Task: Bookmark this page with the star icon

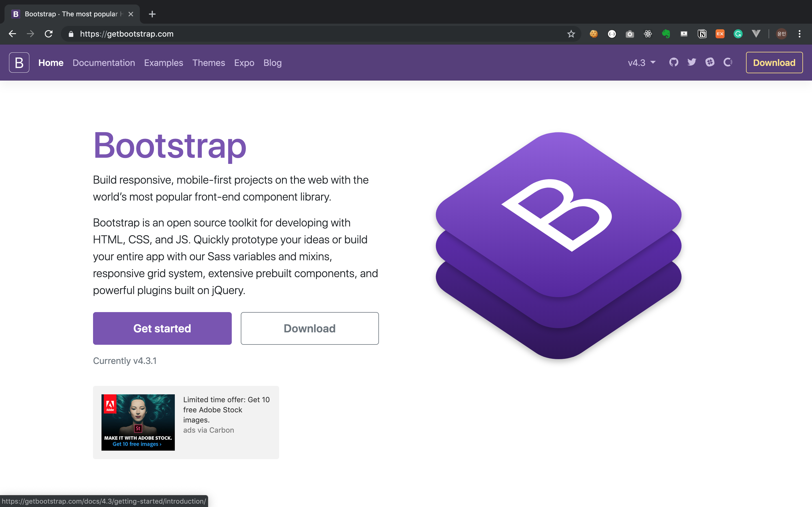Action: (x=571, y=34)
